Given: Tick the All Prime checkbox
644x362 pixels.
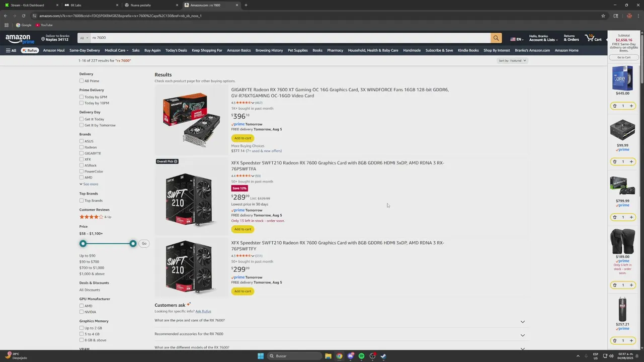Looking at the screenshot, I should tap(82, 81).
